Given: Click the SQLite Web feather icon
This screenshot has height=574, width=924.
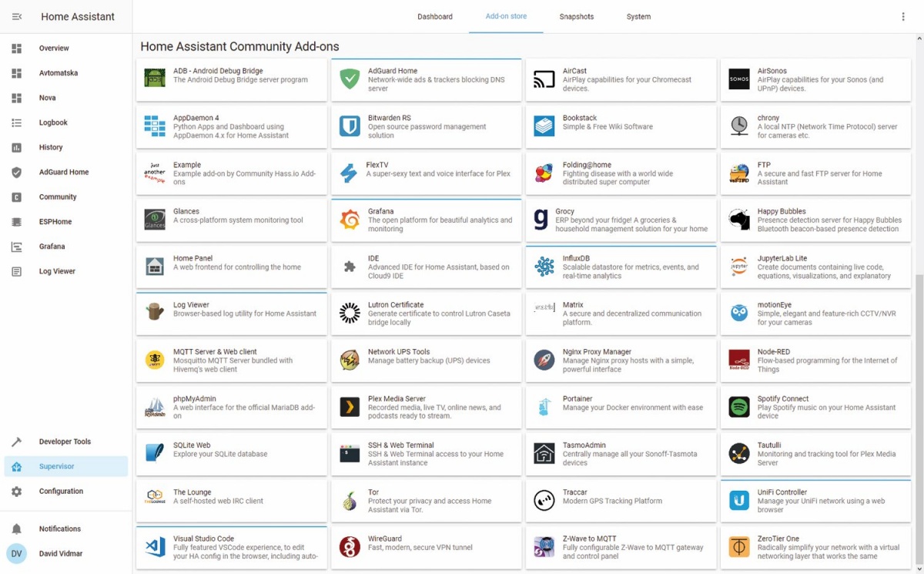Looking at the screenshot, I should (155, 454).
